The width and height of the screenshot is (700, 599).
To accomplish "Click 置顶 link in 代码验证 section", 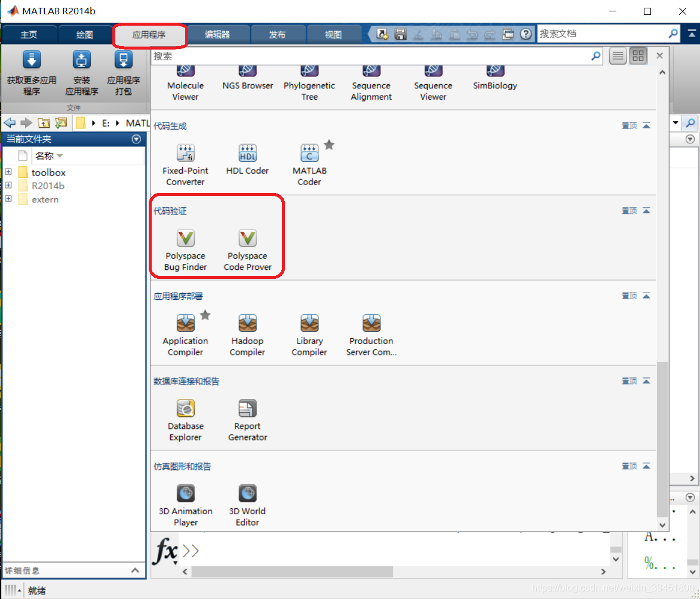I will click(630, 211).
